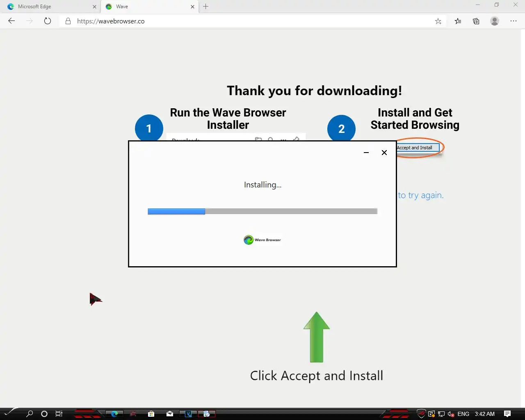This screenshot has height=420, width=525.
Task: Close the Wave installer dialog
Action: point(384,153)
